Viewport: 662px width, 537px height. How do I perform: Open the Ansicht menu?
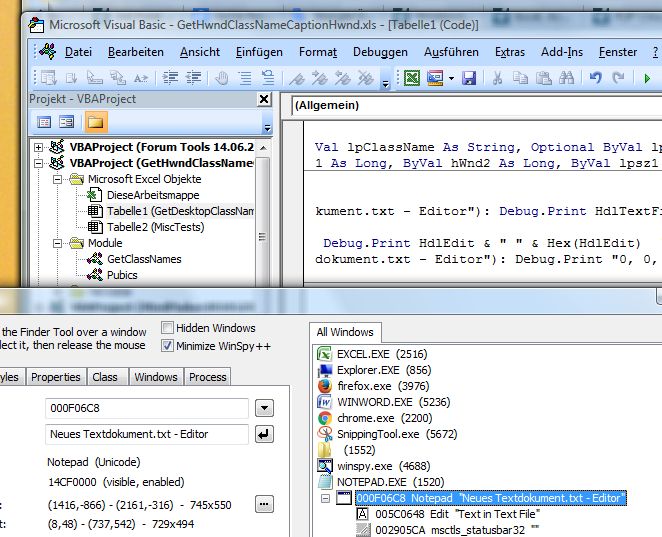(x=200, y=52)
